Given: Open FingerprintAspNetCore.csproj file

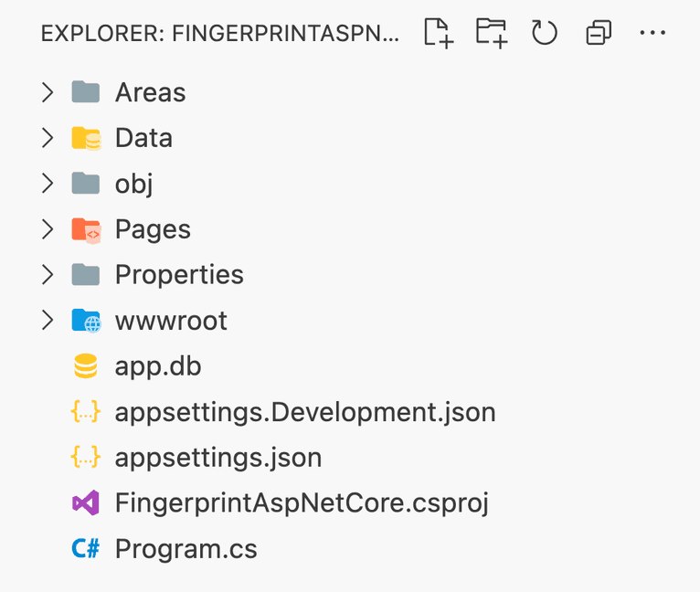Looking at the screenshot, I should [x=302, y=503].
